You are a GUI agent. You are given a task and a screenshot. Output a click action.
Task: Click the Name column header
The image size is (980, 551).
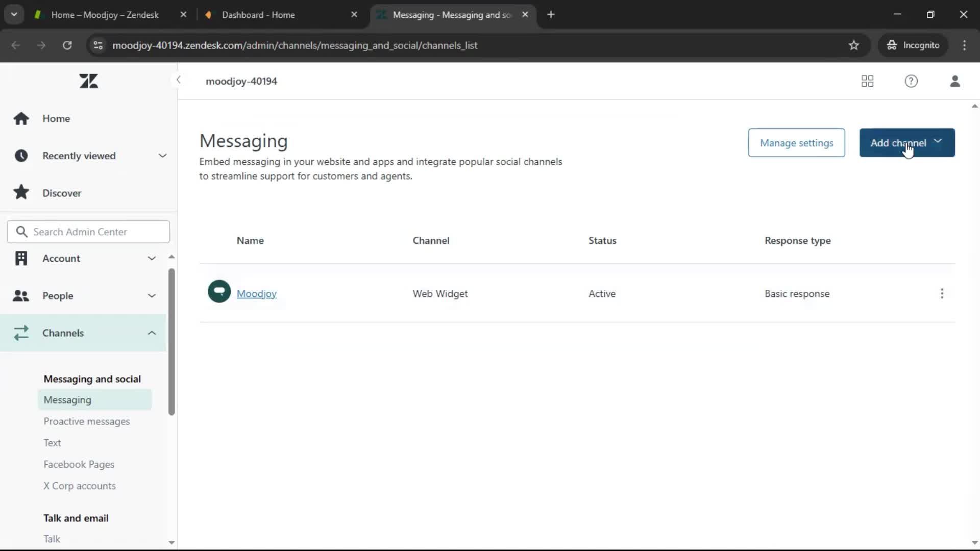(x=250, y=240)
